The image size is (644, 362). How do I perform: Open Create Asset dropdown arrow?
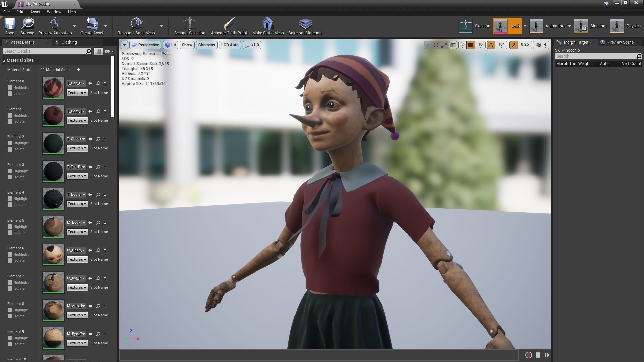(x=106, y=26)
